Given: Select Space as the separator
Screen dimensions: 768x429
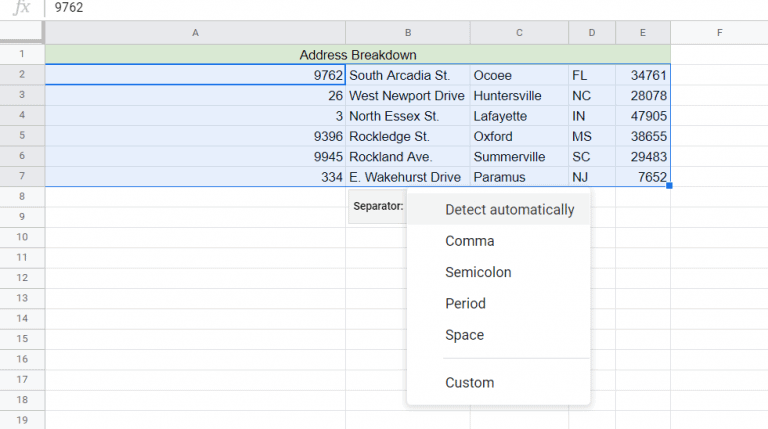Looking at the screenshot, I should tap(464, 335).
